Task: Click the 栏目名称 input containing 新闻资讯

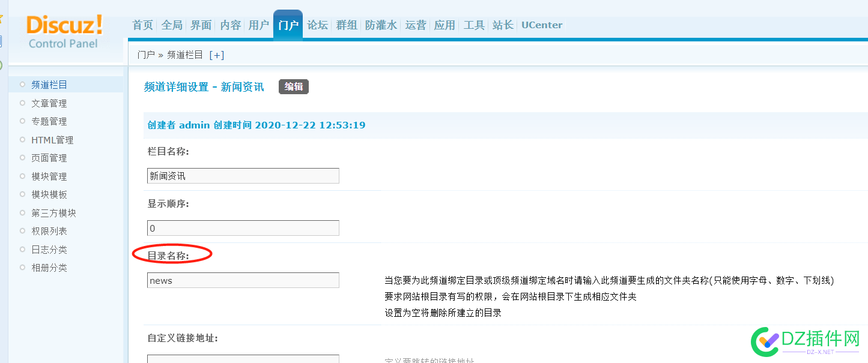Action: point(243,176)
